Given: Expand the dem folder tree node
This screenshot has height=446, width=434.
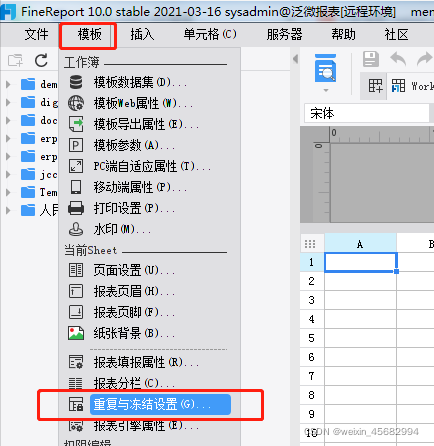Looking at the screenshot, I should [x=8, y=84].
